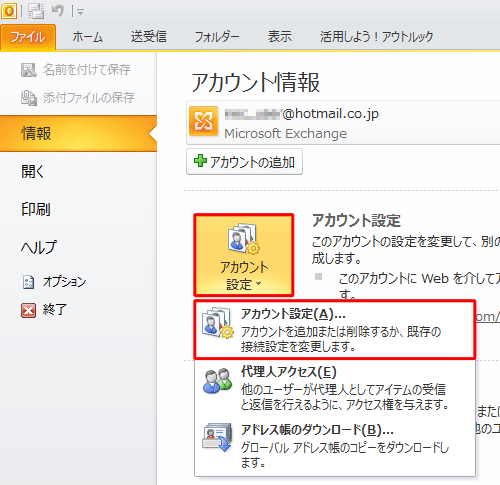Click the アドレス帳のダウンロード address card icon

coord(217,437)
